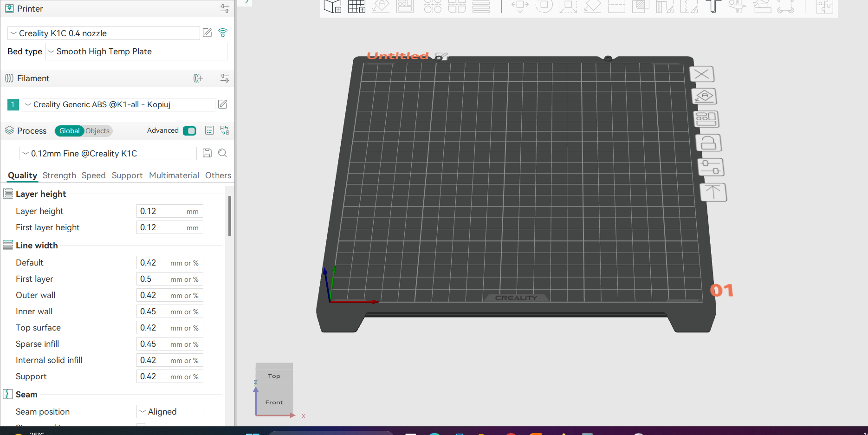Image resolution: width=868 pixels, height=435 pixels.
Task: Open the 0.12mm Fine process preset dropdown
Action: [108, 154]
